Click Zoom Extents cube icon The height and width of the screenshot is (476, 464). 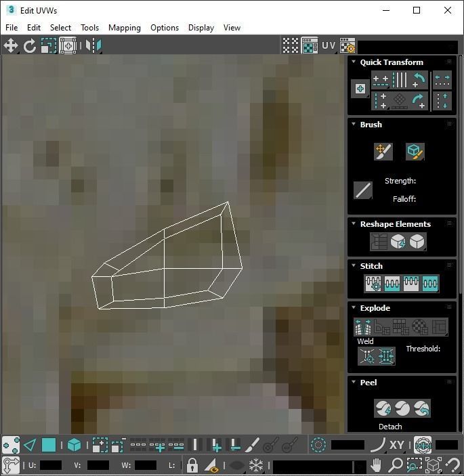point(434,465)
